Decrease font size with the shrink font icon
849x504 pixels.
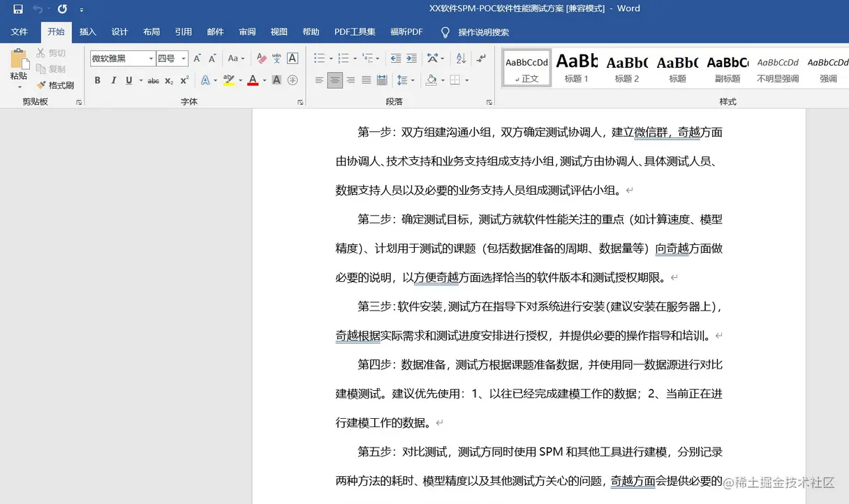coord(212,59)
